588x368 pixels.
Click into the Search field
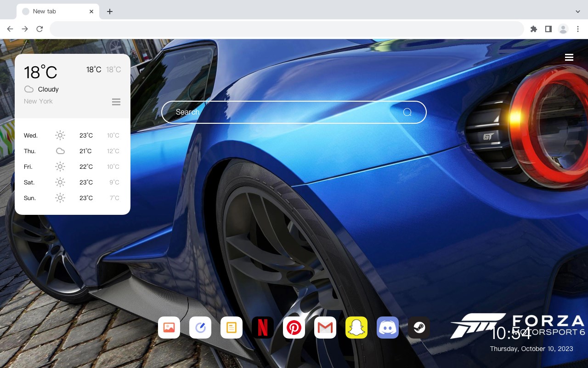tap(294, 112)
